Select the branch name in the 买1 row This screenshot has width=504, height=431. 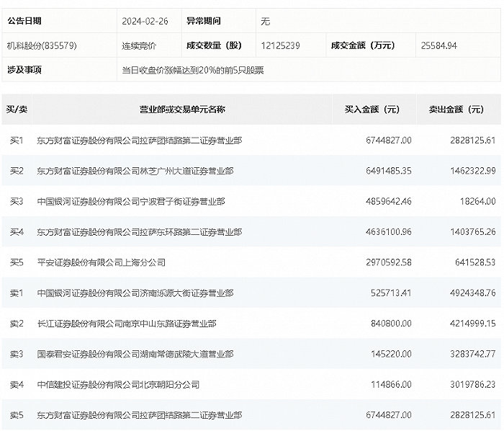pyautogui.click(x=140, y=141)
